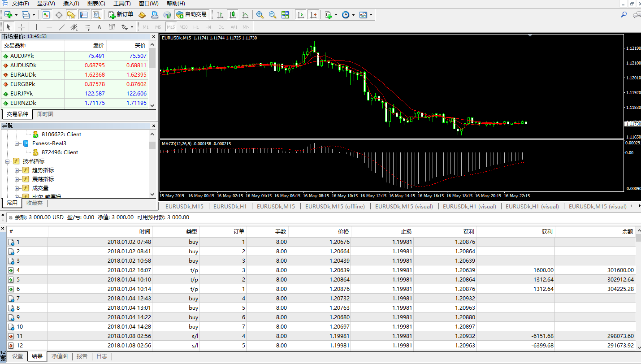Expand the arrows objects dropdown
Image resolution: width=641 pixels, height=364 pixels.
click(132, 27)
